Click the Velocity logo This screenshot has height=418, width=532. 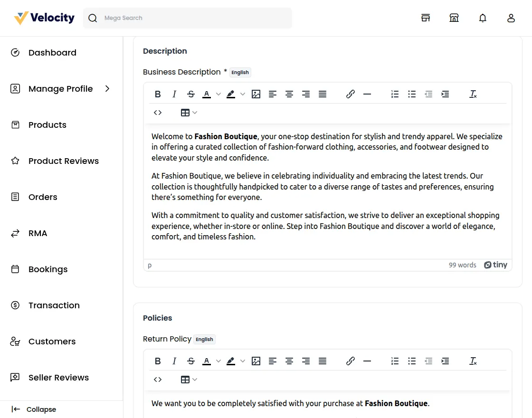point(44,18)
